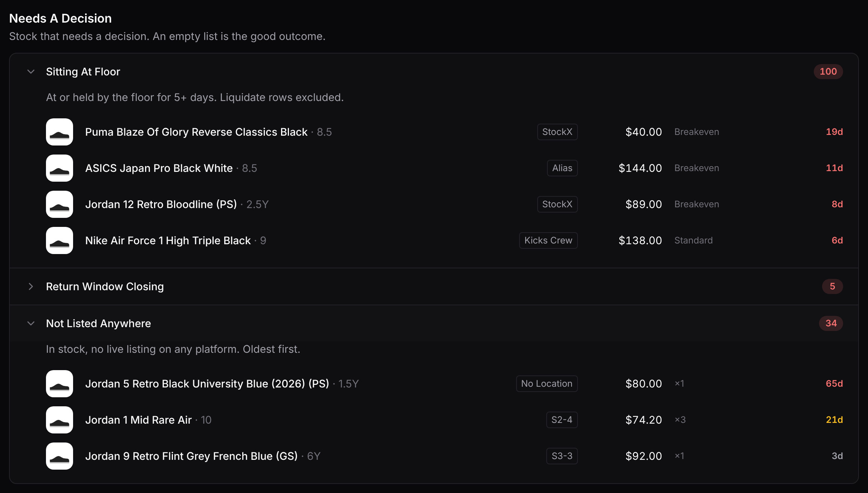This screenshot has width=868, height=493.
Task: Click the Puma Blaze Of Glory shoe thumbnail
Action: 60,132
